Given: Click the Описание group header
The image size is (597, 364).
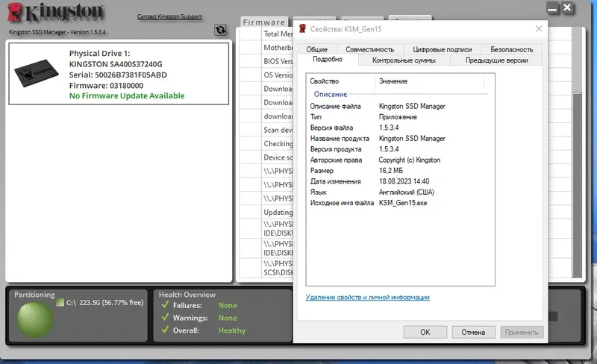Looking at the screenshot, I should [331, 94].
